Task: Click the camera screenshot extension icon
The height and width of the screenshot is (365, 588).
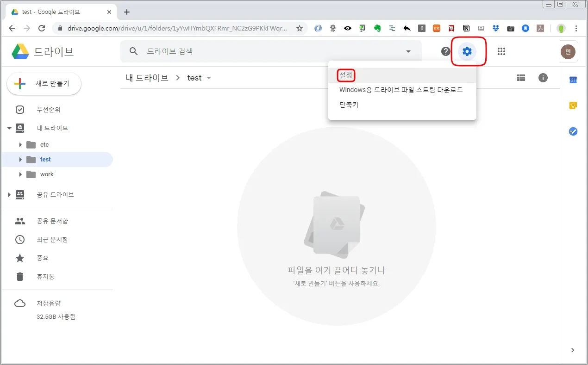Action: [511, 28]
